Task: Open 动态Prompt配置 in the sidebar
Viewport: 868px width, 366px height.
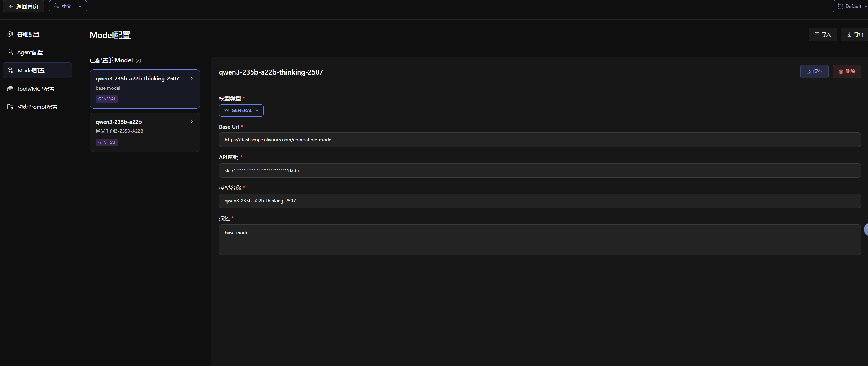Action: pos(37,107)
